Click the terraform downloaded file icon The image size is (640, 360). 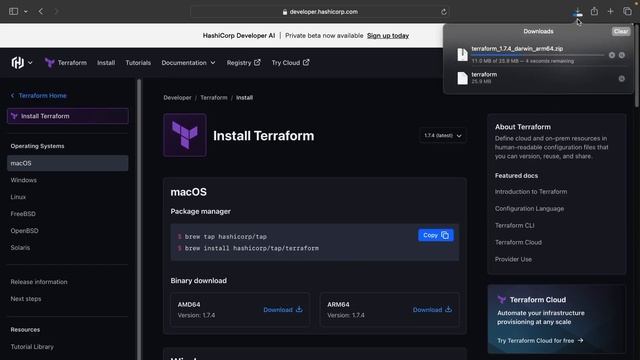point(462,78)
